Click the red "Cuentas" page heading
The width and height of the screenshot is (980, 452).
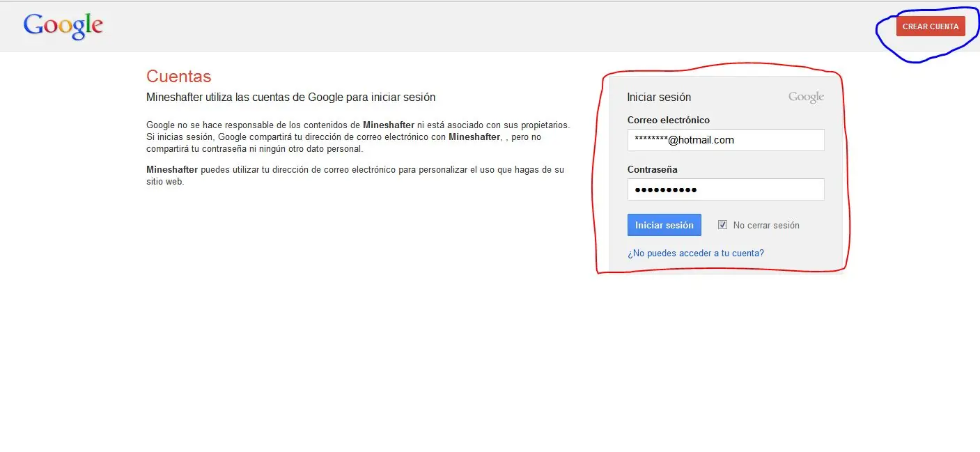coord(179,77)
